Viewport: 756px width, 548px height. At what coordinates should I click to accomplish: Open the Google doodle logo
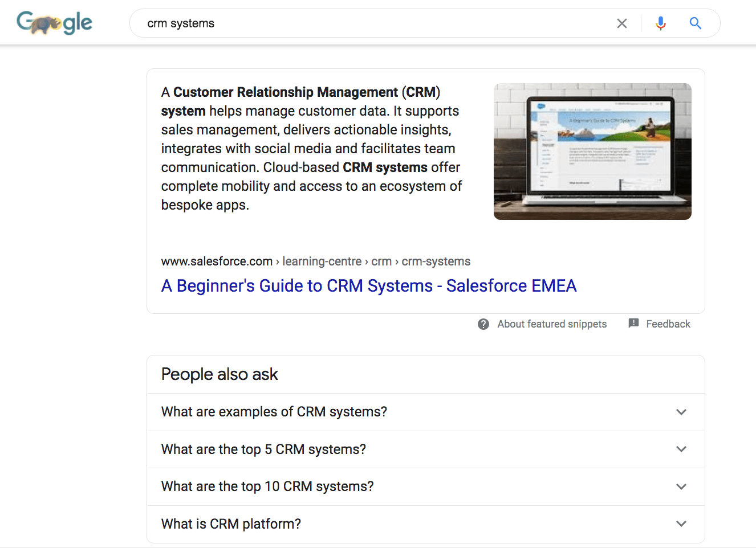click(x=54, y=23)
